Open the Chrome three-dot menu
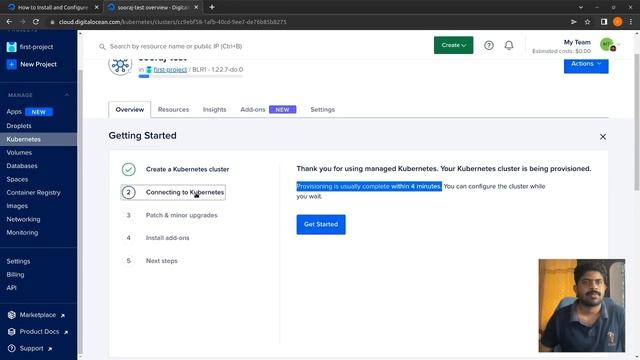The image size is (640, 360). point(631,22)
